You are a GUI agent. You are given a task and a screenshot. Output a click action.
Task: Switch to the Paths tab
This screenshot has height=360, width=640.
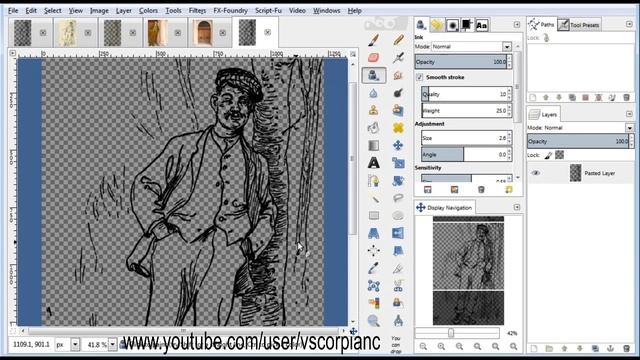[541, 25]
